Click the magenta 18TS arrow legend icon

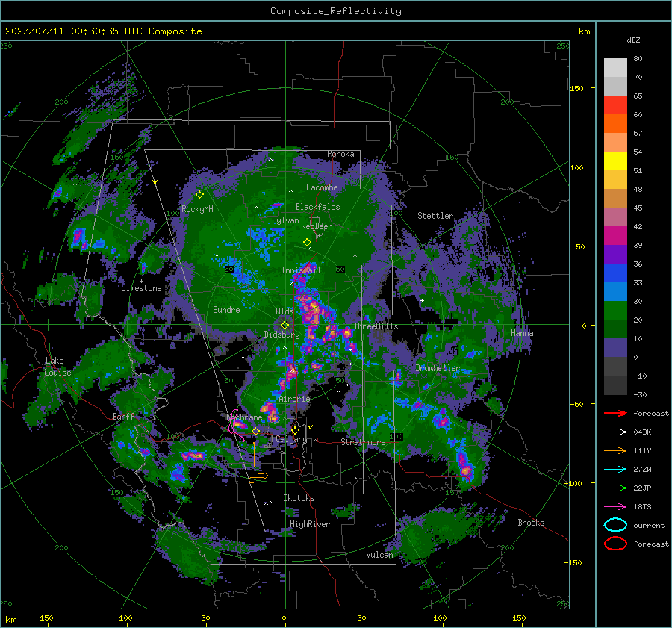(615, 507)
